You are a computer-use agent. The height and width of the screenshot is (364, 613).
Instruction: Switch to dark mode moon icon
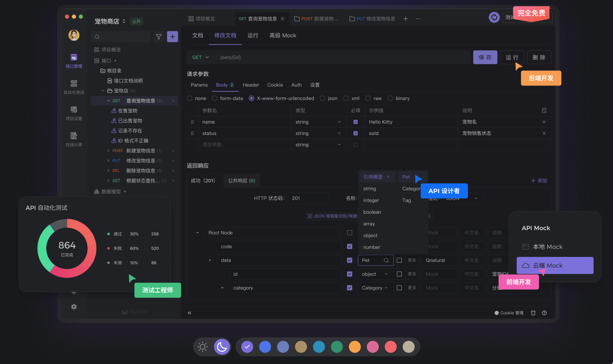pos(222,347)
